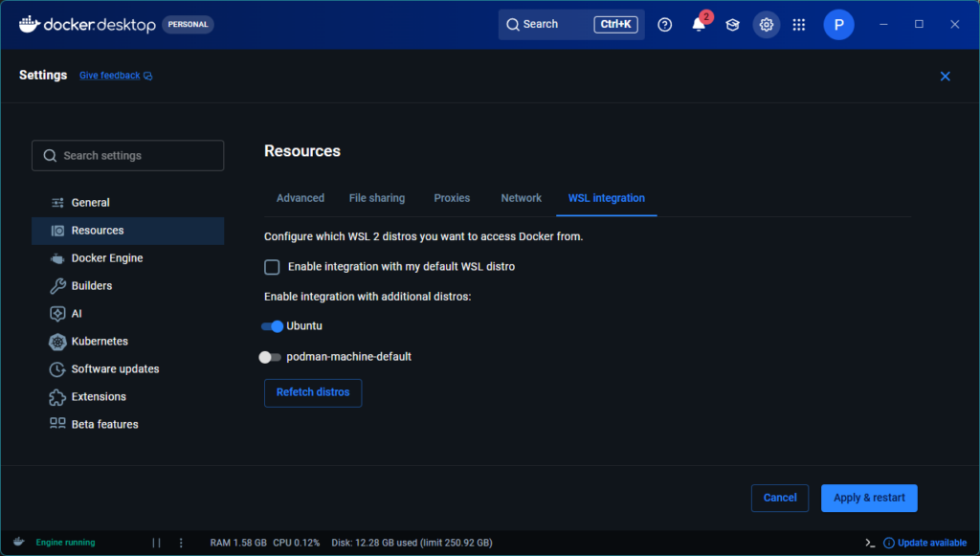The image size is (980, 556).
Task: Pause the Docker engine
Action: pos(156,543)
